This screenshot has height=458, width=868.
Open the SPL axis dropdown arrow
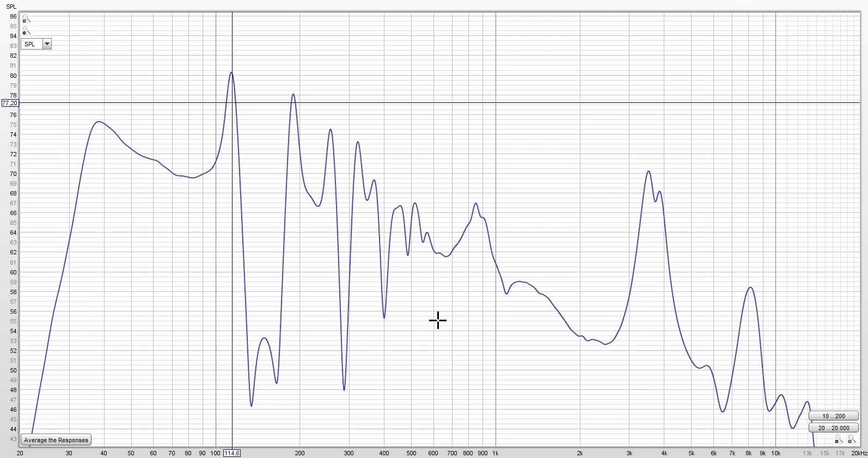47,44
